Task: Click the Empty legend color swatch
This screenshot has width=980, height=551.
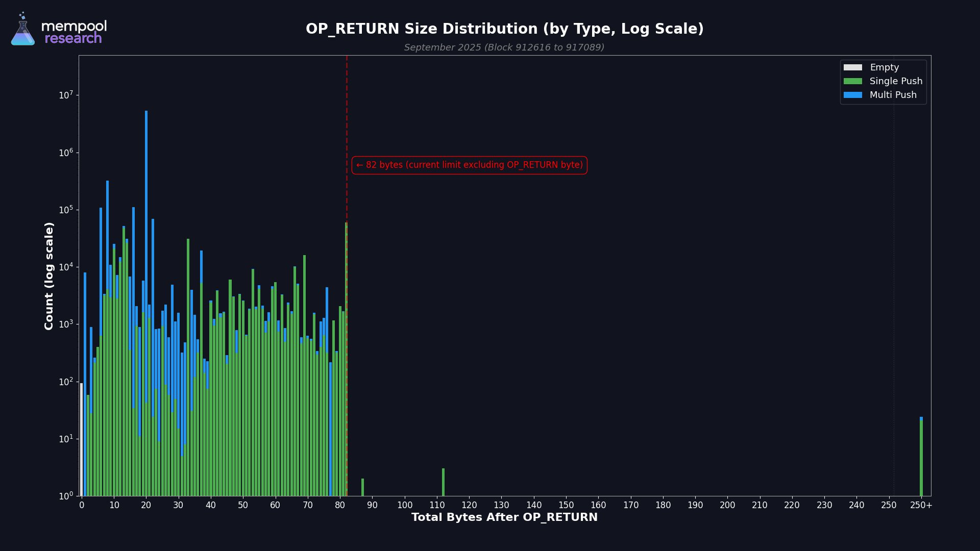Action: 852,67
